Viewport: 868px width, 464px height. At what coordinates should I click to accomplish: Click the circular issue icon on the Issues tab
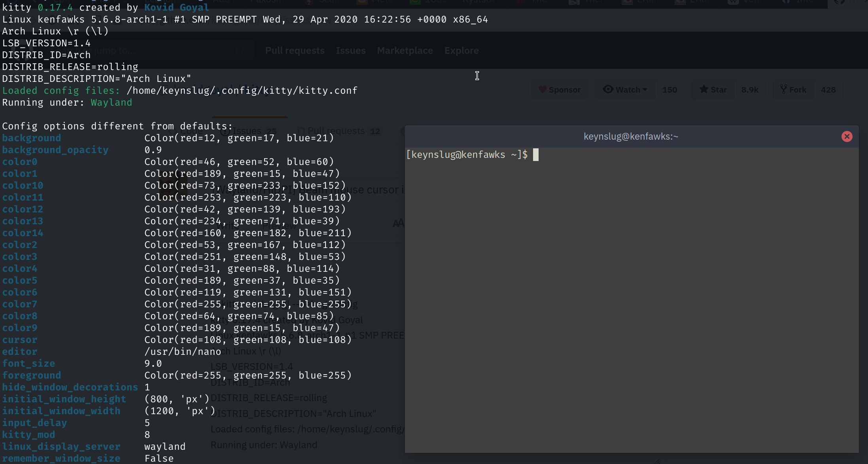225,131
